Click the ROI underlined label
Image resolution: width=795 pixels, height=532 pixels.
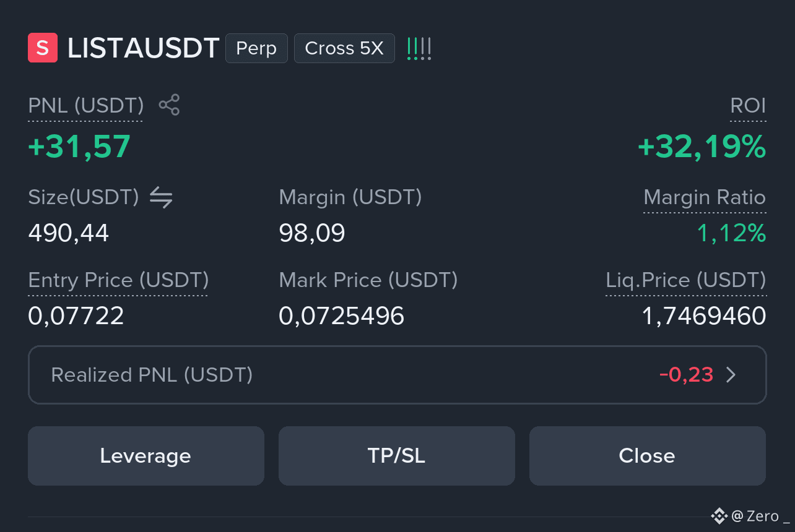[748, 106]
